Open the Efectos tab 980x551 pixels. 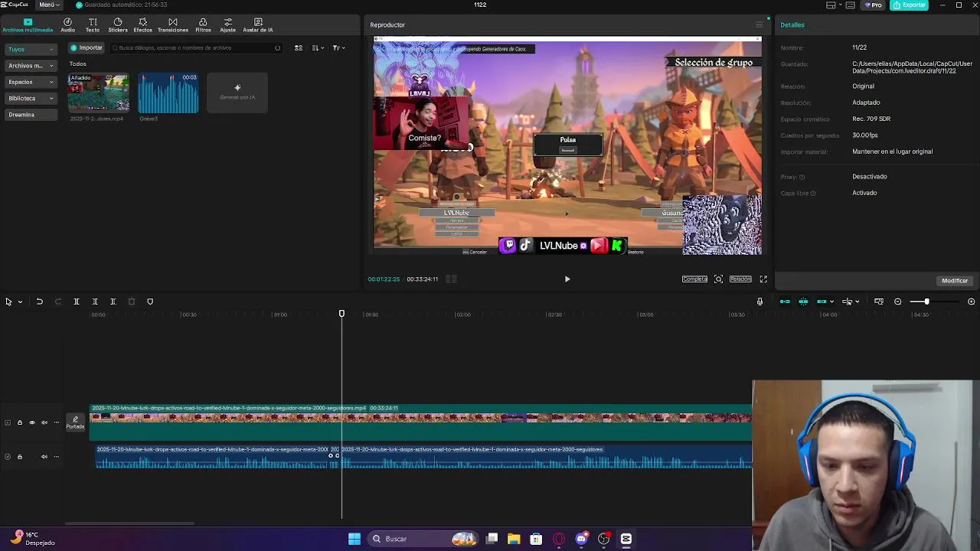(143, 25)
